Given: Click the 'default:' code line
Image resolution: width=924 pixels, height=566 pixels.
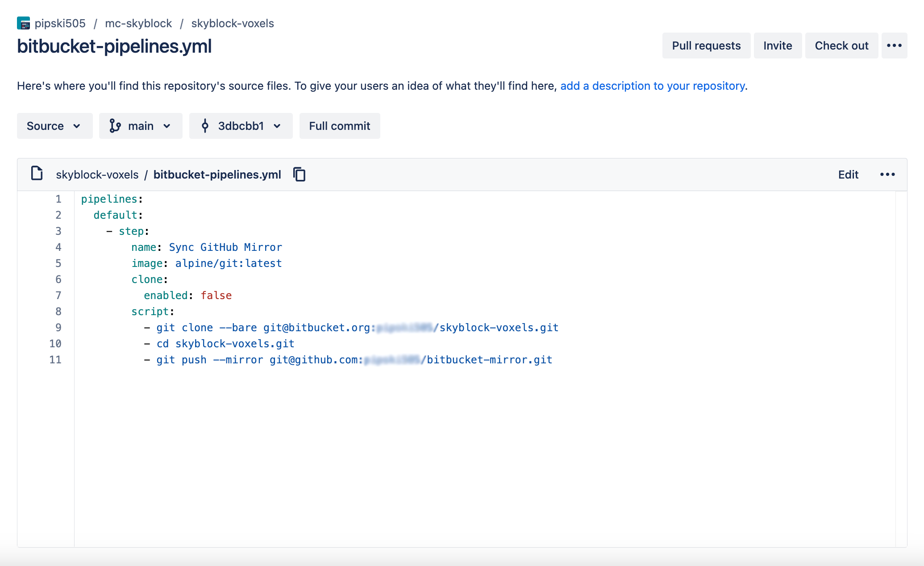Looking at the screenshot, I should (118, 215).
